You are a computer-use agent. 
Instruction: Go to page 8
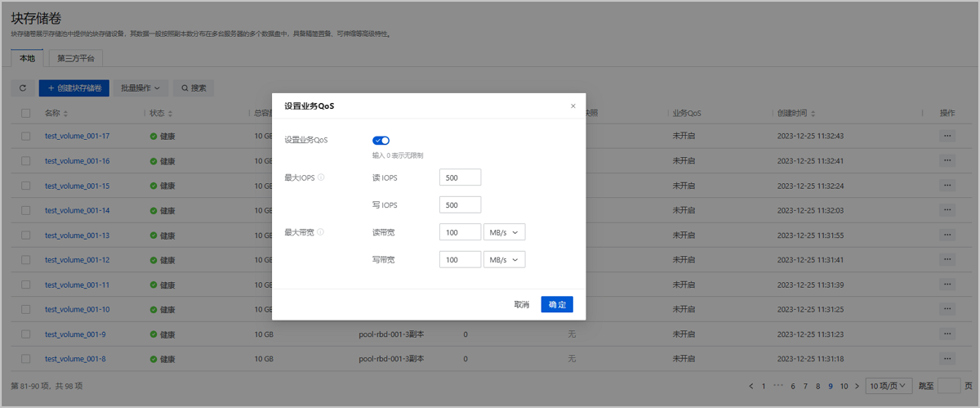coord(817,385)
